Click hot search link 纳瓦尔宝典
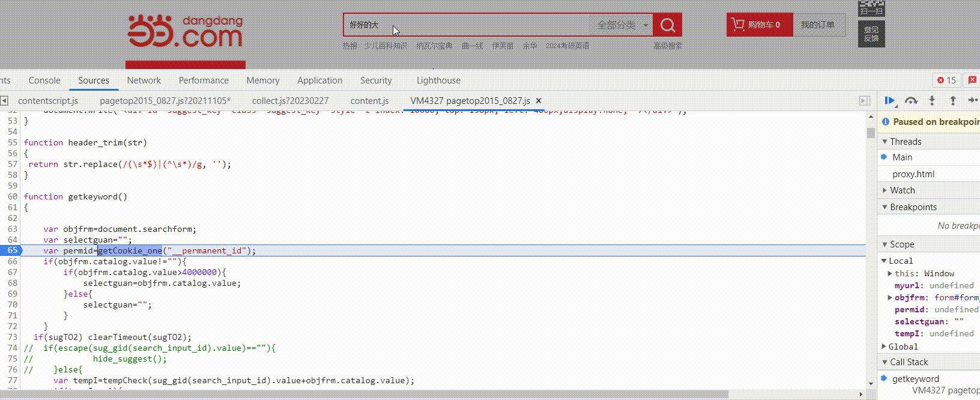980x400 pixels. (434, 46)
